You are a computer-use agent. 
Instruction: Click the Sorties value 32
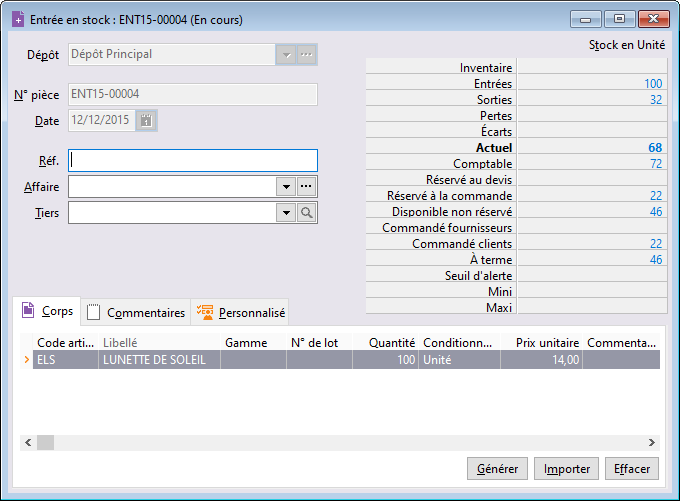tap(656, 100)
